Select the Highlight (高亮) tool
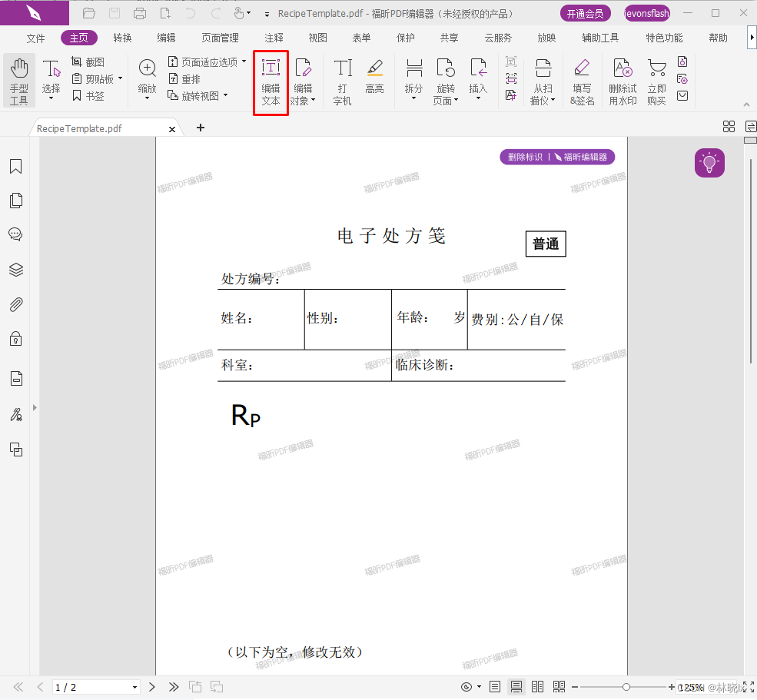 point(374,81)
